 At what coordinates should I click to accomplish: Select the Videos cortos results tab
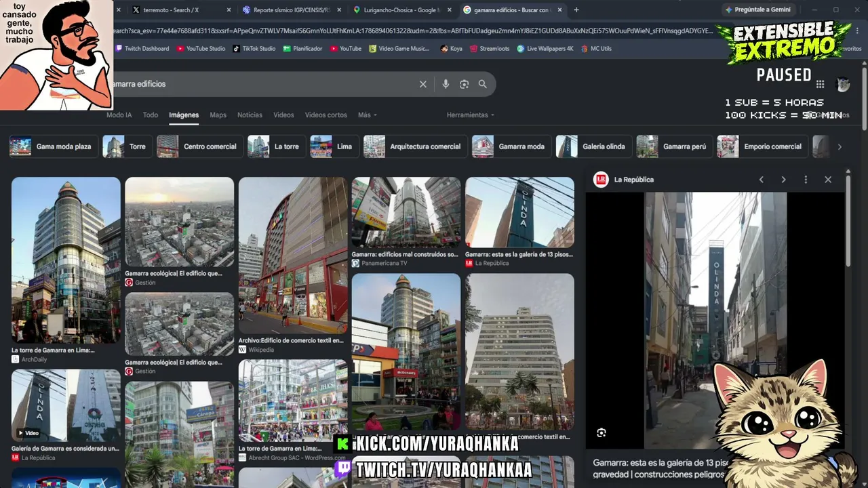click(x=326, y=115)
